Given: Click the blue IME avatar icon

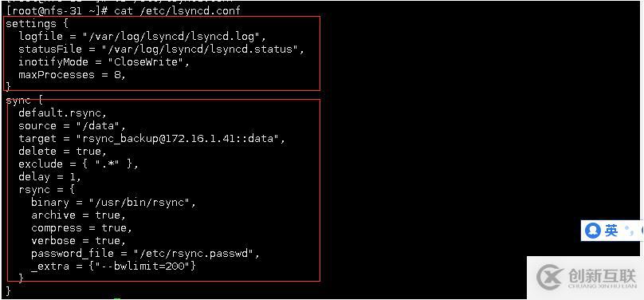Looking at the screenshot, I should (x=593, y=231).
